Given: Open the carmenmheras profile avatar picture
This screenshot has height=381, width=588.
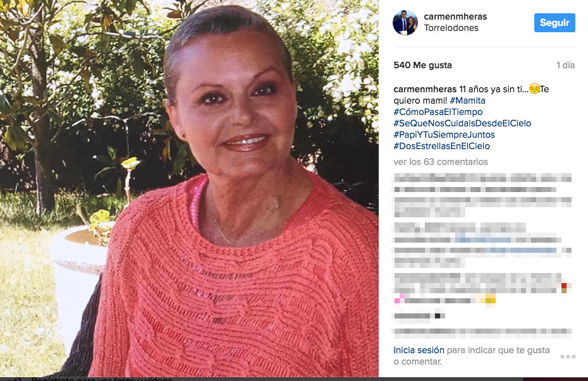Looking at the screenshot, I should [405, 23].
